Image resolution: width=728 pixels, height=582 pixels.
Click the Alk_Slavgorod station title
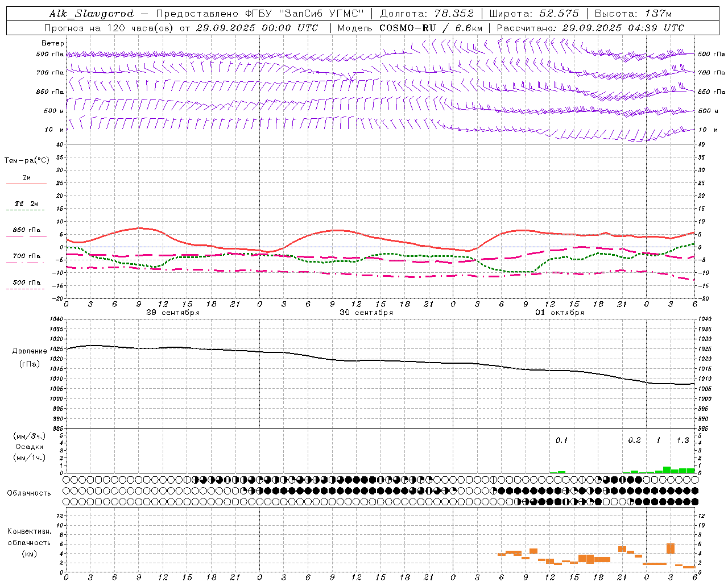tap(92, 14)
